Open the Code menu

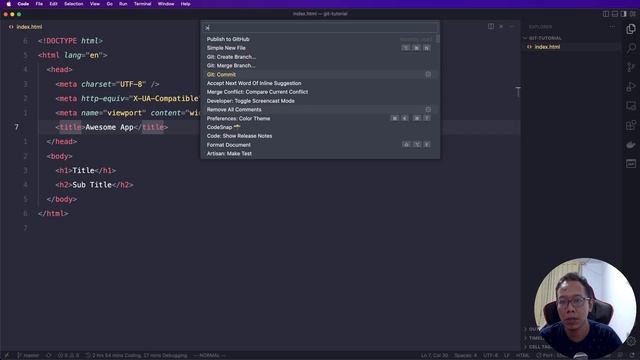[23, 4]
